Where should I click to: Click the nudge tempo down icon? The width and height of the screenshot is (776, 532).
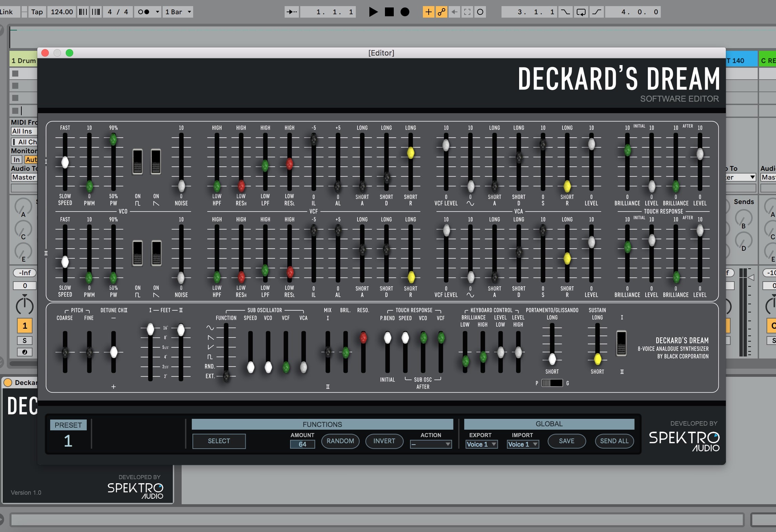pos(83,12)
